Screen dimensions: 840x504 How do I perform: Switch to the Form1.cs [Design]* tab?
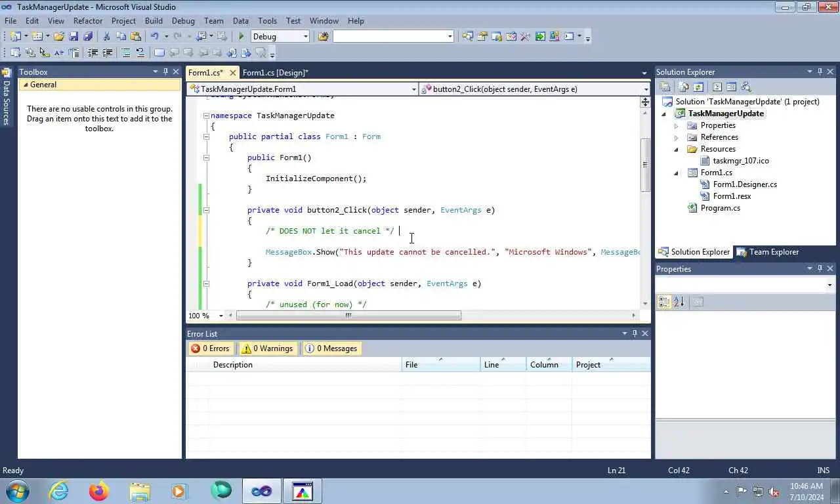click(x=275, y=73)
